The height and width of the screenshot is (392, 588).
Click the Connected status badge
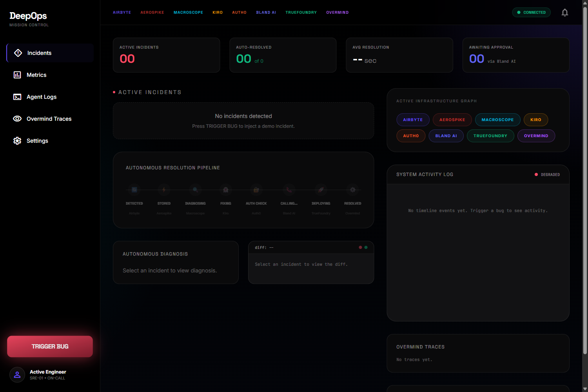pyautogui.click(x=531, y=13)
